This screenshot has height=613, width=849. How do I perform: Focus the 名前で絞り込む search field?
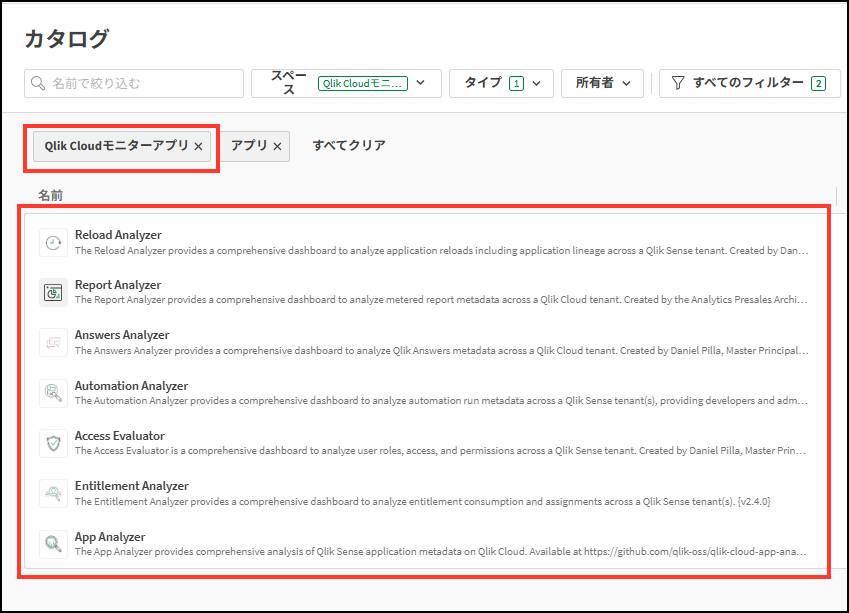[x=140, y=83]
